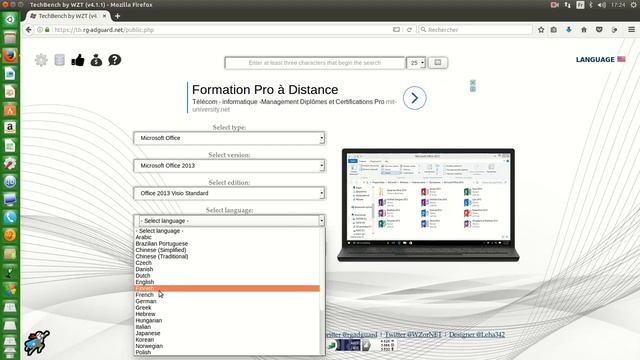Click the blue arrow on the ad

[x=414, y=98]
